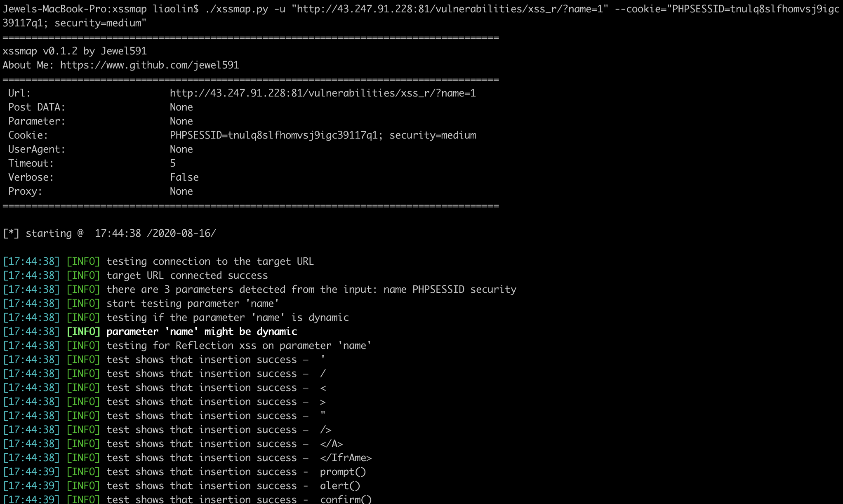Click the "3 parameters detected" log line
843x504 pixels.
[x=311, y=290]
